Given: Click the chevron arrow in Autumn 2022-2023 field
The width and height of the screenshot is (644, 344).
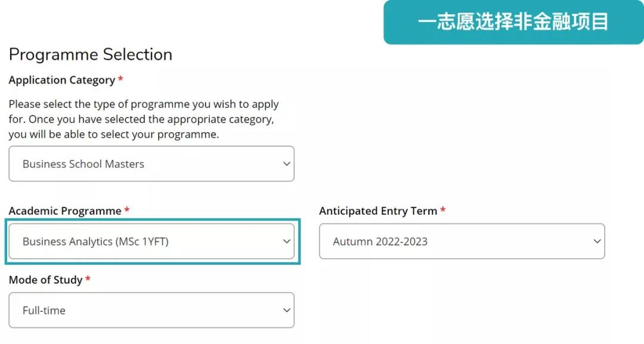Looking at the screenshot, I should tap(597, 241).
